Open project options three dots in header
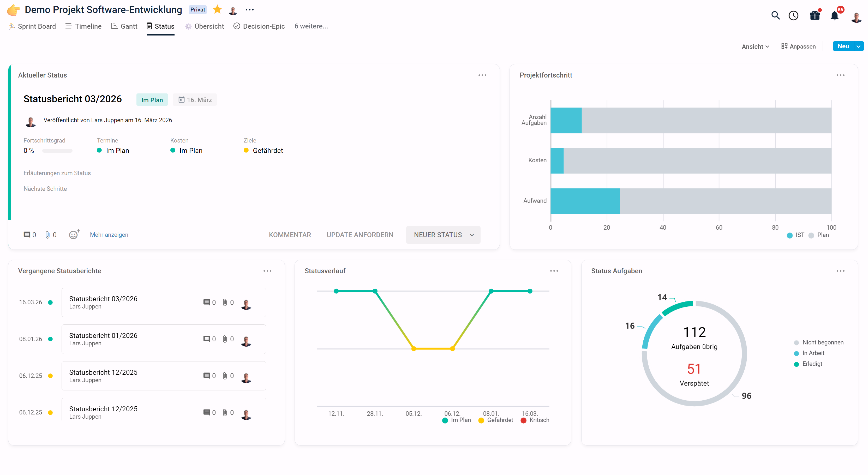868x475 pixels. point(250,9)
